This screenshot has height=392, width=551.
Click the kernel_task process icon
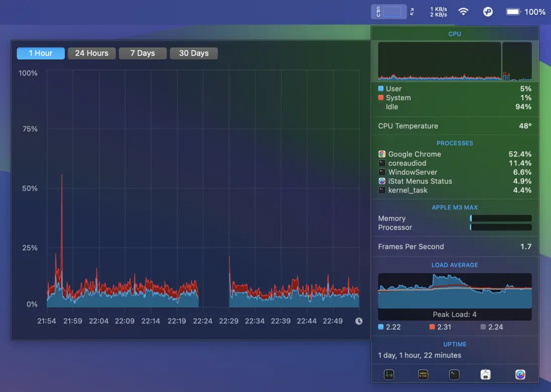(382, 190)
